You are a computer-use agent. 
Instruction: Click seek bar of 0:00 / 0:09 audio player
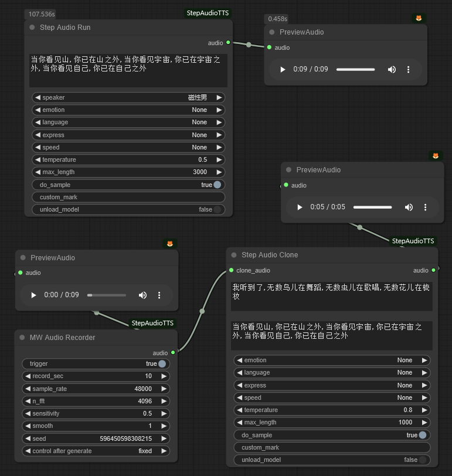click(107, 295)
